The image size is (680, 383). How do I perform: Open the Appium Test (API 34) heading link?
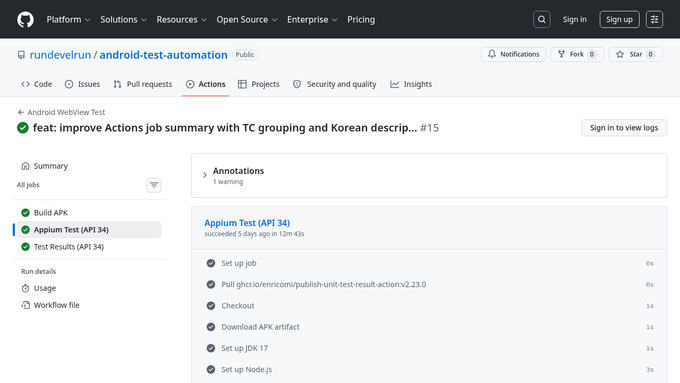click(x=247, y=223)
